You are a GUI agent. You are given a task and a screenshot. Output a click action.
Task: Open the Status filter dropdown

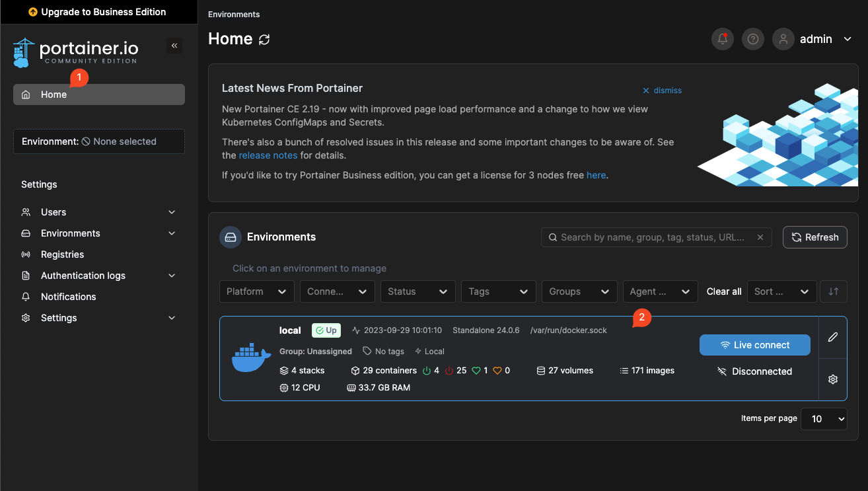pyautogui.click(x=418, y=291)
